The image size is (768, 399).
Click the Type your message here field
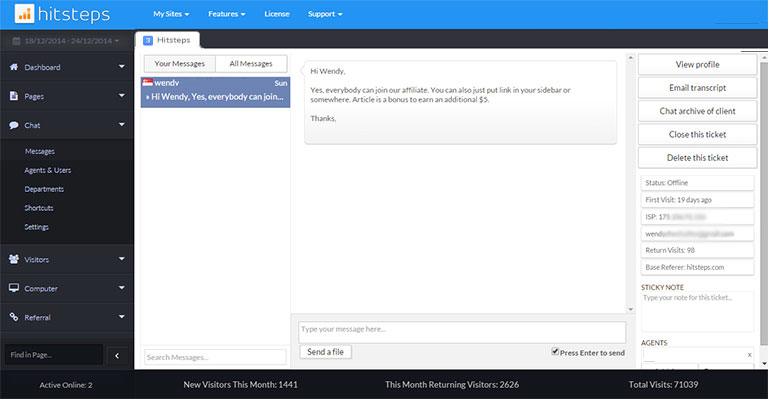coord(462,332)
